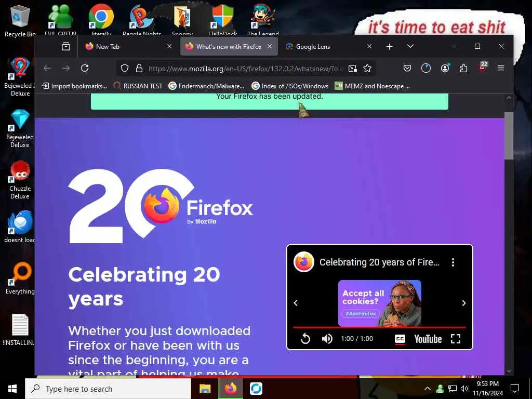
Task: Click the Type here to search box
Action: [108, 389]
